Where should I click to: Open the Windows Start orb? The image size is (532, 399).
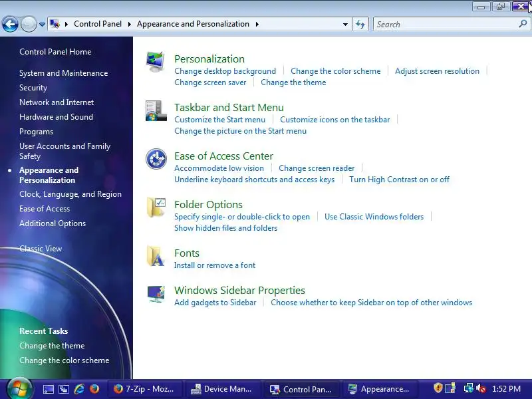point(19,388)
